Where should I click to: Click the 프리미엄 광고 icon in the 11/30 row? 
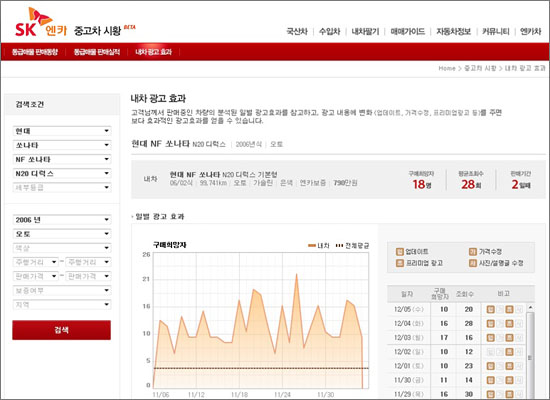(x=509, y=380)
